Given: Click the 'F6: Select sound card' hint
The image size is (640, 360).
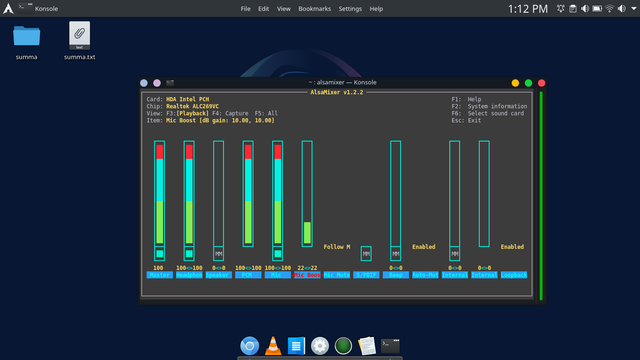Looking at the screenshot, I should (x=487, y=113).
